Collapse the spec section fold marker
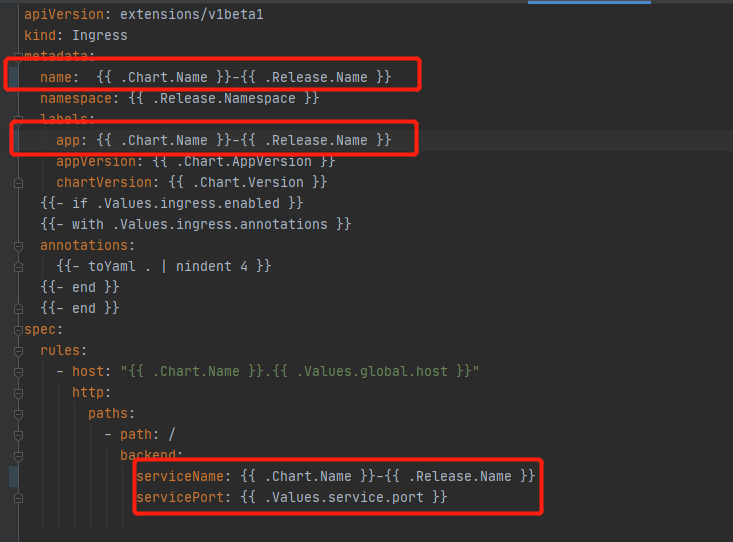The height and width of the screenshot is (542, 733). [x=17, y=330]
